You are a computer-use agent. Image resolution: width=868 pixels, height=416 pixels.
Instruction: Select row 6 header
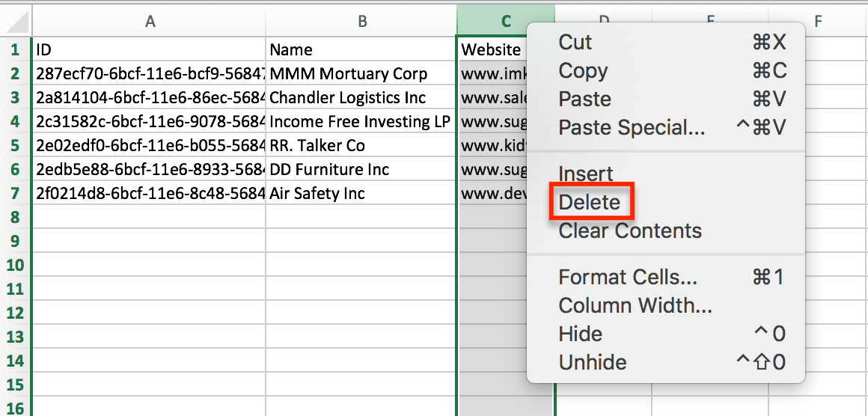pyautogui.click(x=16, y=169)
